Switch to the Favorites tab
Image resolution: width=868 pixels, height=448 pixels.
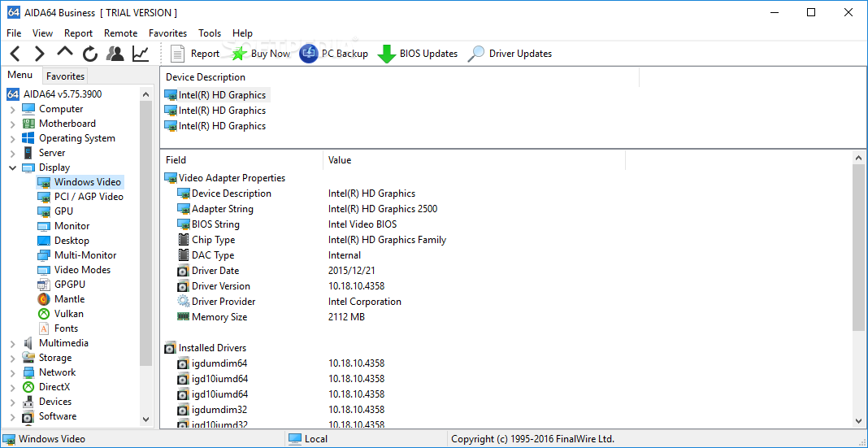(x=65, y=76)
